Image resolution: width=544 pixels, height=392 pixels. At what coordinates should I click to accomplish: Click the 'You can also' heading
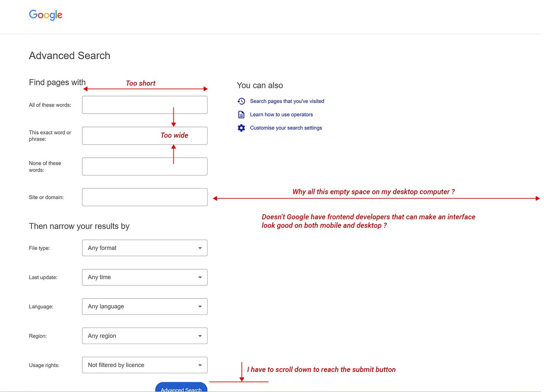pyautogui.click(x=260, y=85)
